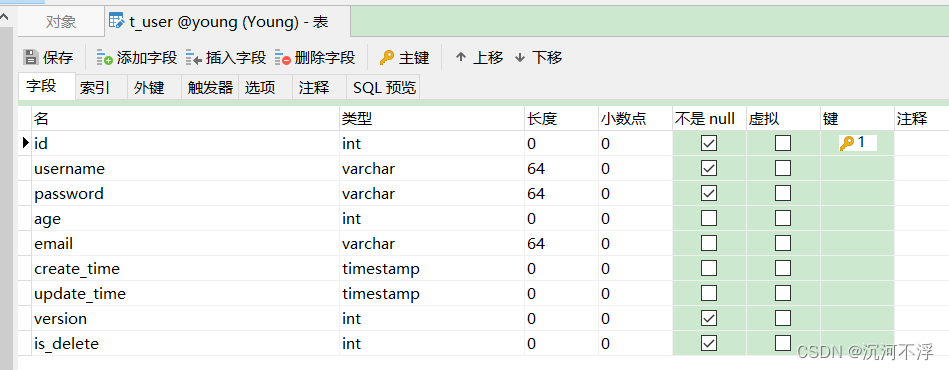Image resolution: width=949 pixels, height=370 pixels.
Task: Click the varchar type cell for email
Action: pyautogui.click(x=432, y=243)
